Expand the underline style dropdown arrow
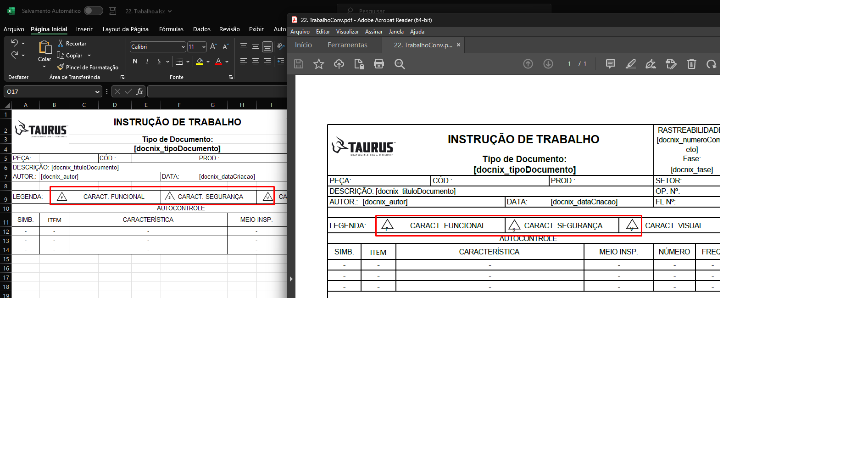This screenshot has height=462, width=868. click(x=167, y=61)
